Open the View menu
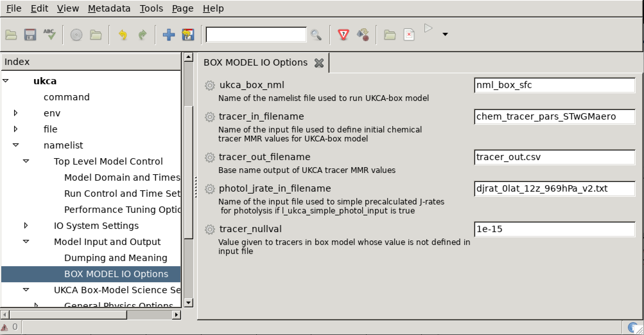Image resolution: width=644 pixels, height=335 pixels. (x=68, y=8)
